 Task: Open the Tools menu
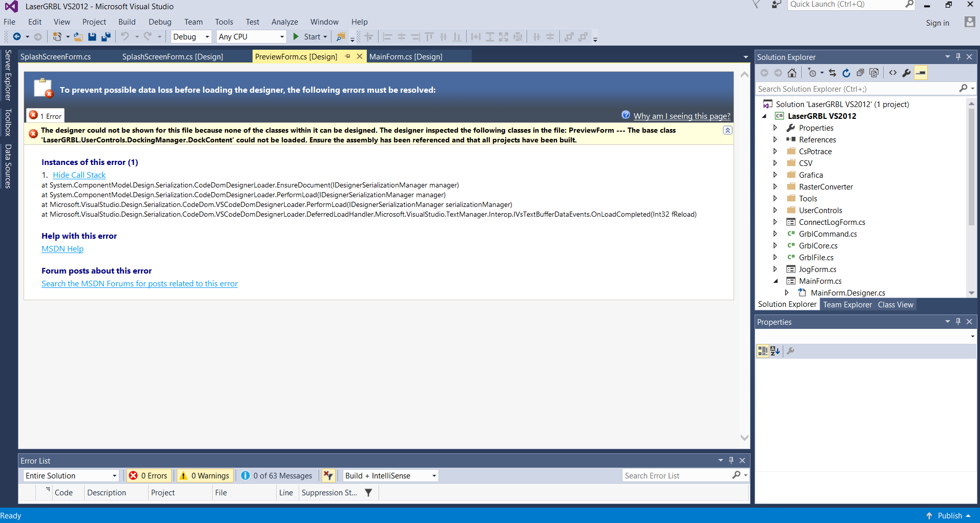[x=224, y=22]
